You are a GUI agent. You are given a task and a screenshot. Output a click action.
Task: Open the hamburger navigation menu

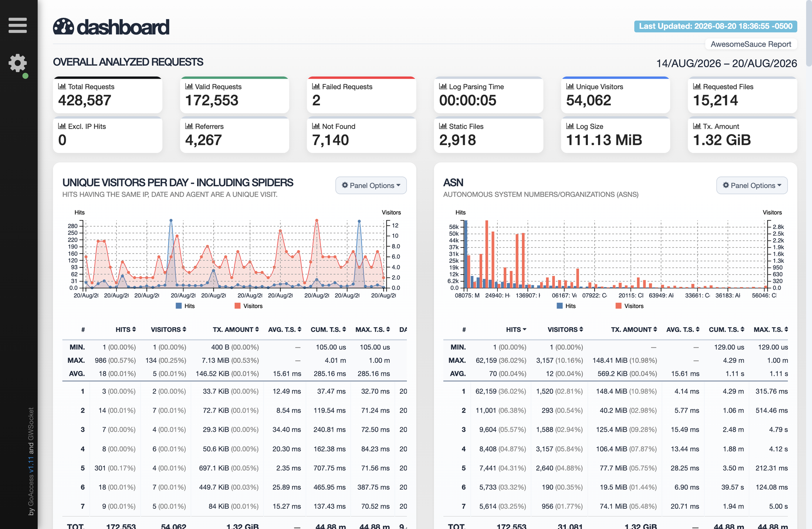(x=17, y=25)
